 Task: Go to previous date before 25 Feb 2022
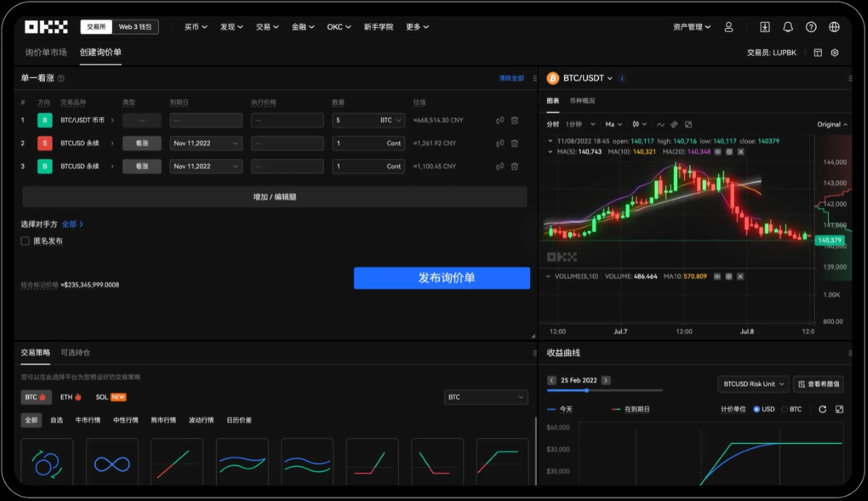point(552,380)
